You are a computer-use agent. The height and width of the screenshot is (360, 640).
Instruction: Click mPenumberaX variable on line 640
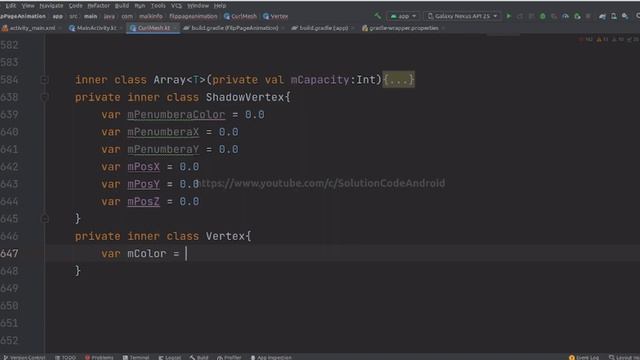click(163, 132)
